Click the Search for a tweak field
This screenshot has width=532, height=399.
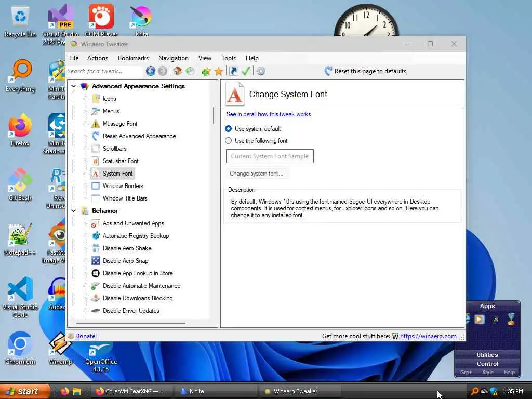click(x=104, y=71)
